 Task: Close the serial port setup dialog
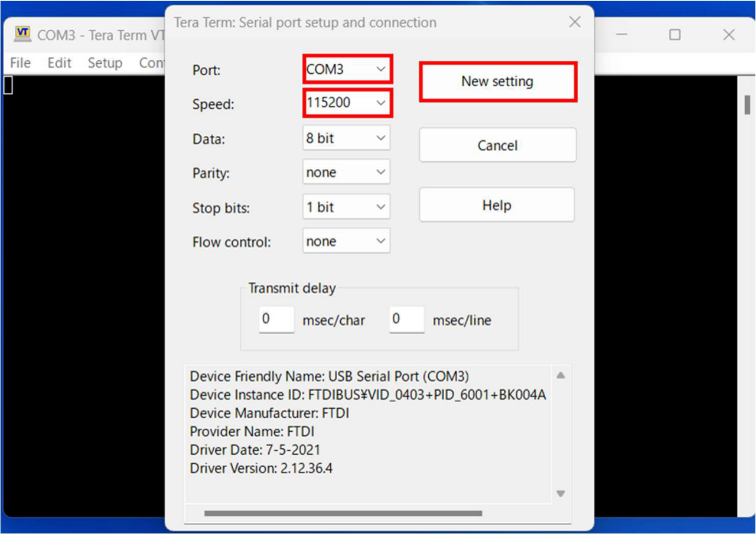click(575, 23)
